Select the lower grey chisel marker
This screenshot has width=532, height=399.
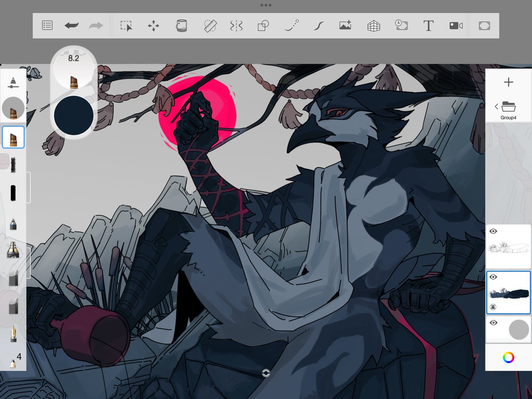tap(13, 305)
